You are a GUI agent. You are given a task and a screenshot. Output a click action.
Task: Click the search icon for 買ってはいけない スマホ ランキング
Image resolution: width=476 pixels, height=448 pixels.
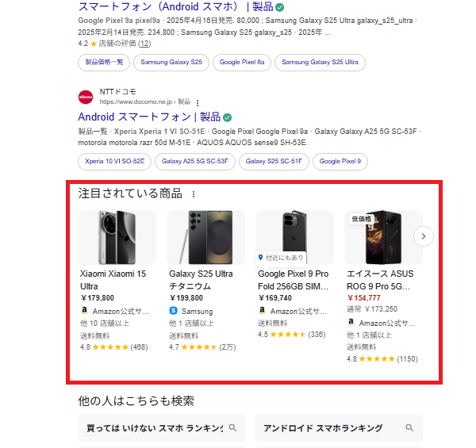point(232,427)
